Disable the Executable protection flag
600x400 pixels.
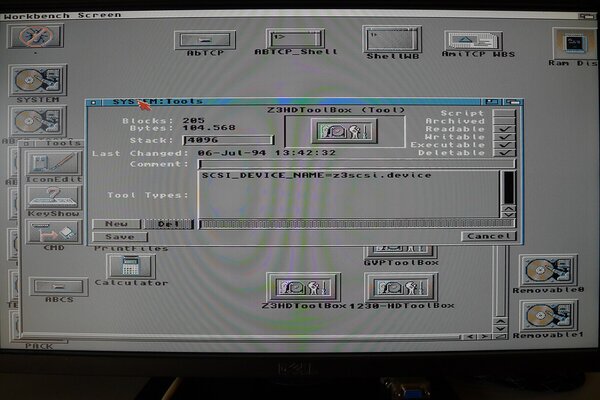[505, 145]
